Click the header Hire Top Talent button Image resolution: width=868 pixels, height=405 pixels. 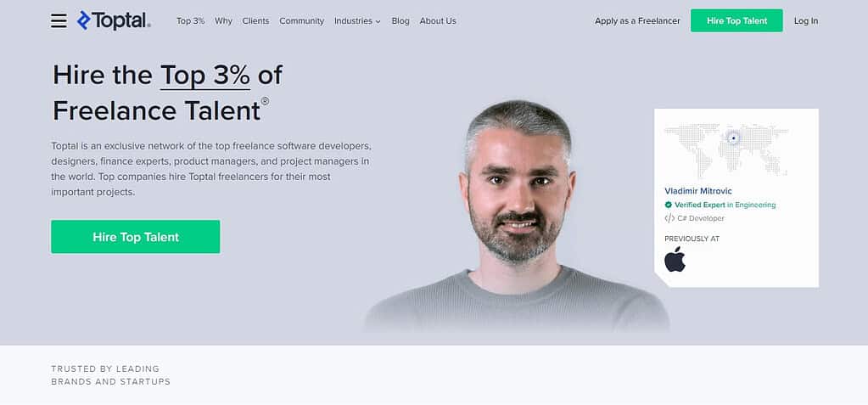pyautogui.click(x=736, y=20)
